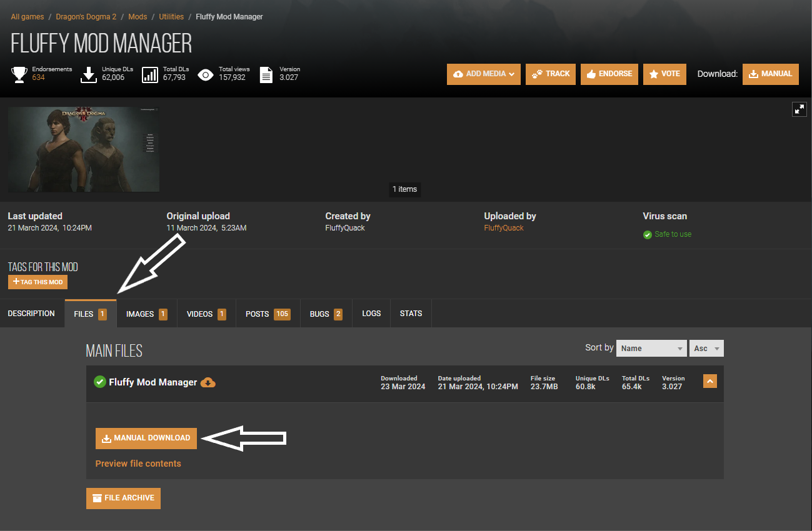Click the Manual Download button
The width and height of the screenshot is (812, 531).
pyautogui.click(x=146, y=439)
